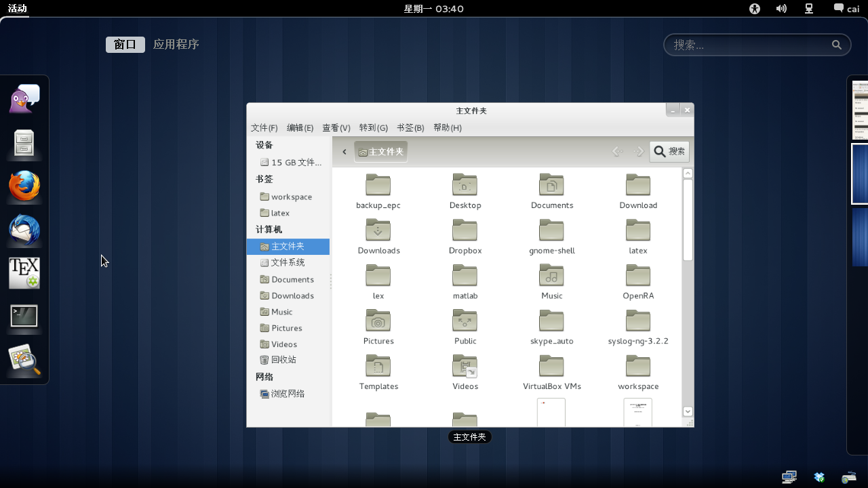Open the 转到(G) menu

pyautogui.click(x=374, y=127)
